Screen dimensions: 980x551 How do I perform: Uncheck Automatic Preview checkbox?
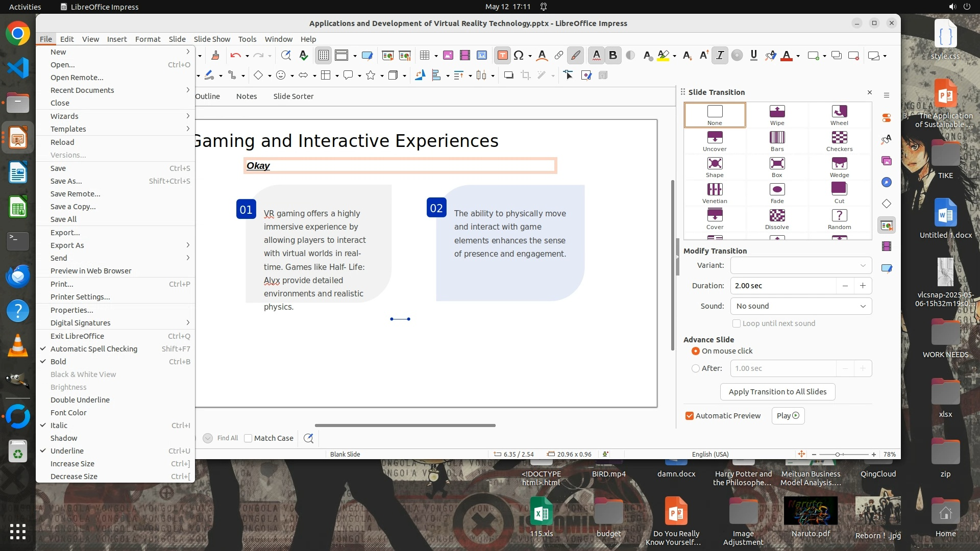click(690, 416)
